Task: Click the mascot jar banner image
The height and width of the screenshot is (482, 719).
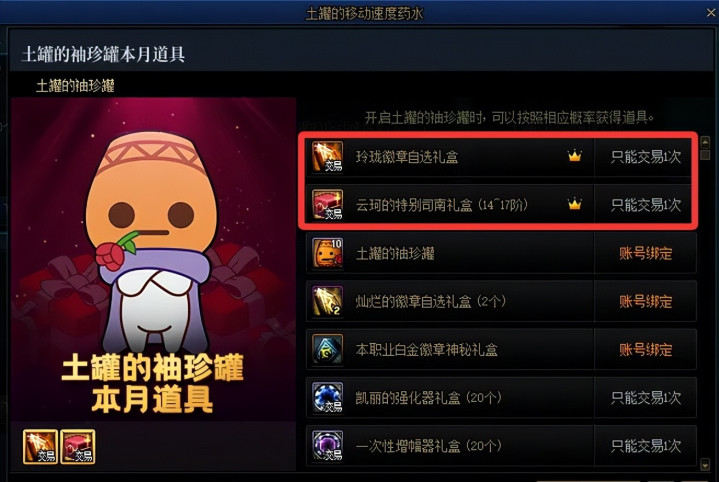Action: pyautogui.click(x=153, y=259)
